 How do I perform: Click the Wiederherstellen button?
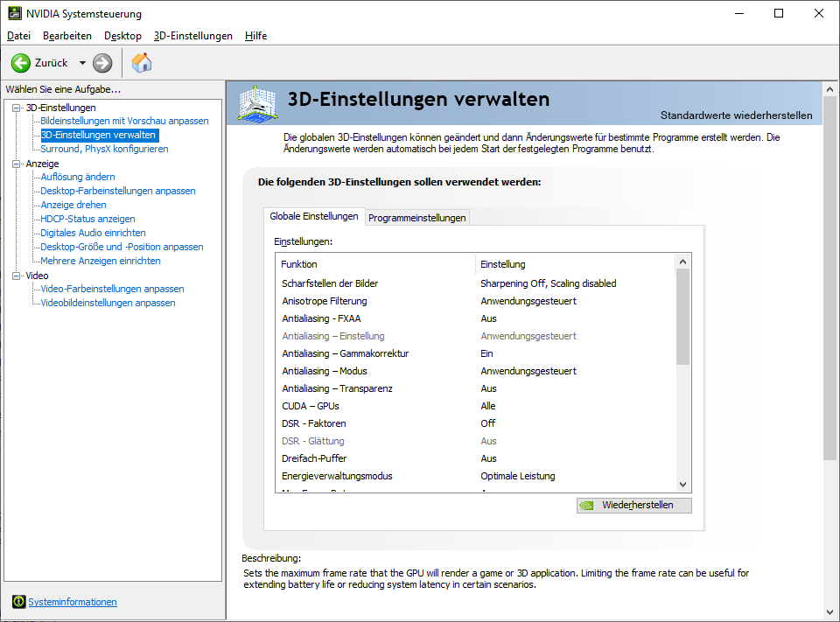[634, 505]
